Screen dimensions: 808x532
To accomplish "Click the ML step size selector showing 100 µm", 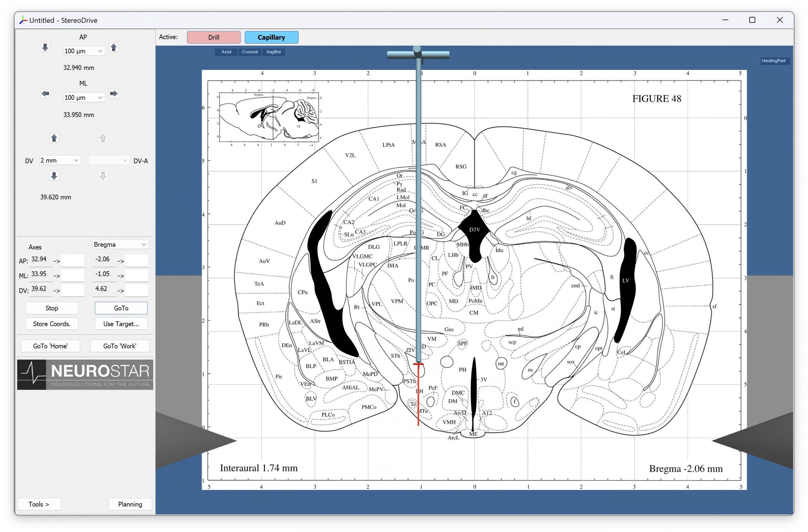I will tap(84, 97).
